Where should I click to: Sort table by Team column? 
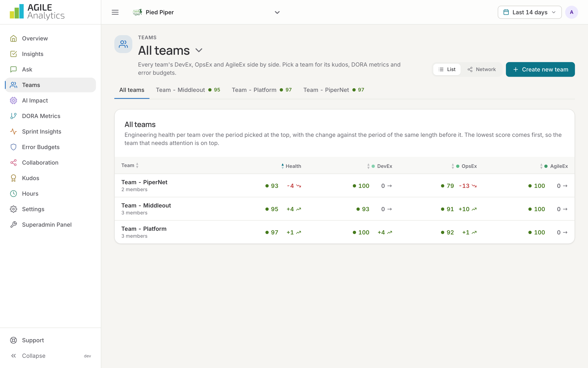click(x=130, y=165)
